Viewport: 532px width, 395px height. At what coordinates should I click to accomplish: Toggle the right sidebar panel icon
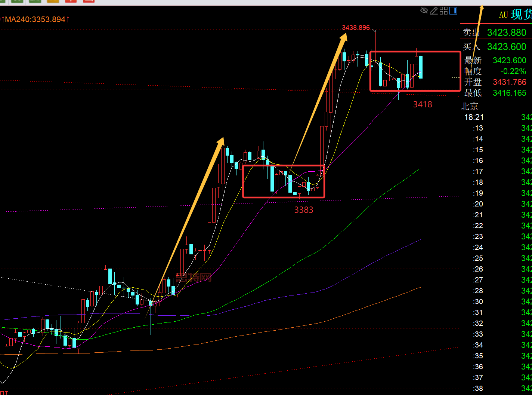(x=453, y=10)
